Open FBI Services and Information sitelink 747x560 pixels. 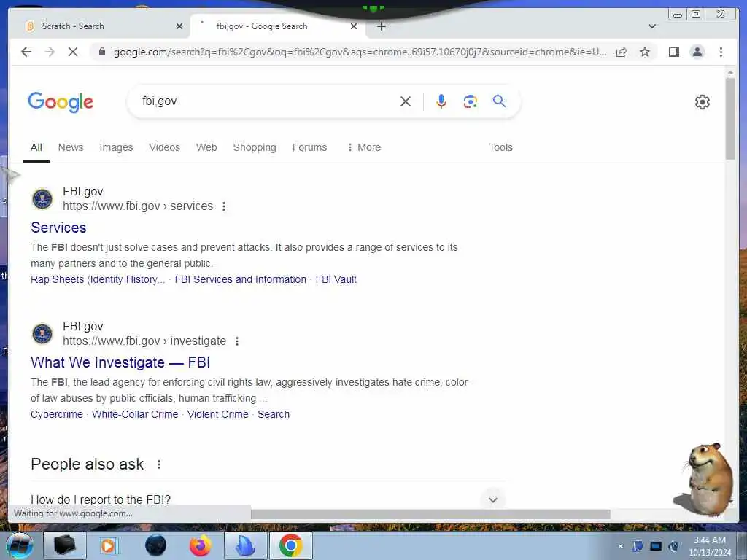click(241, 279)
